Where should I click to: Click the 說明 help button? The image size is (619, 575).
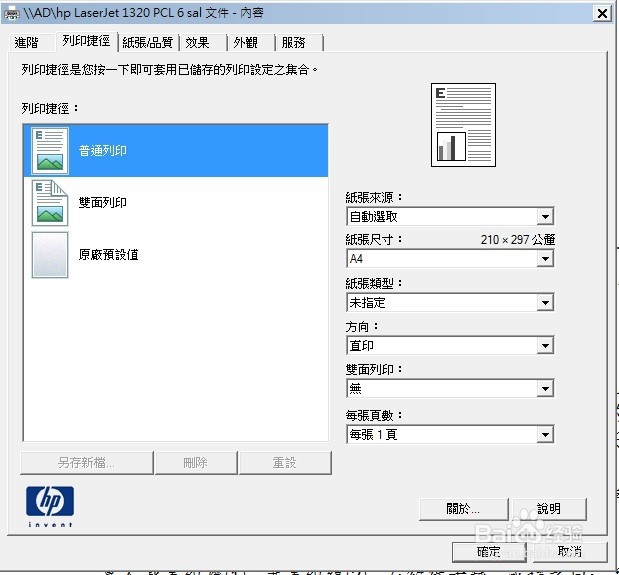pyautogui.click(x=550, y=509)
